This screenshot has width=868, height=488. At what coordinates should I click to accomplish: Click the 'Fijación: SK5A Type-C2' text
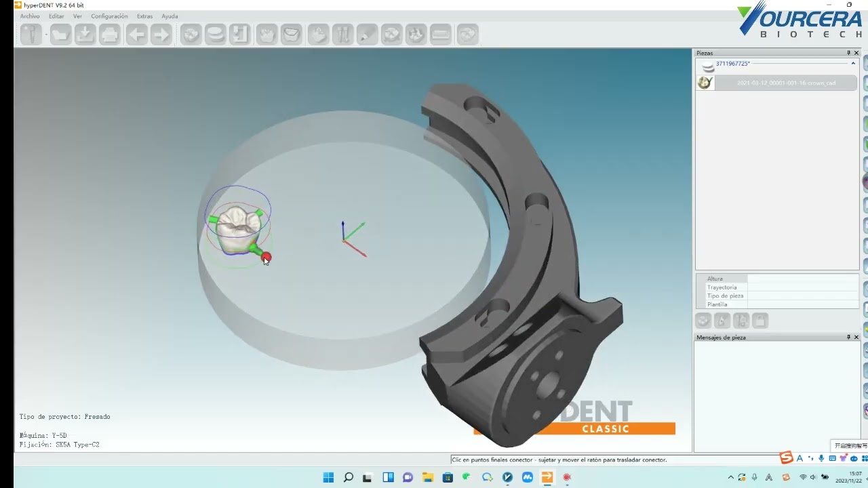[60, 445]
